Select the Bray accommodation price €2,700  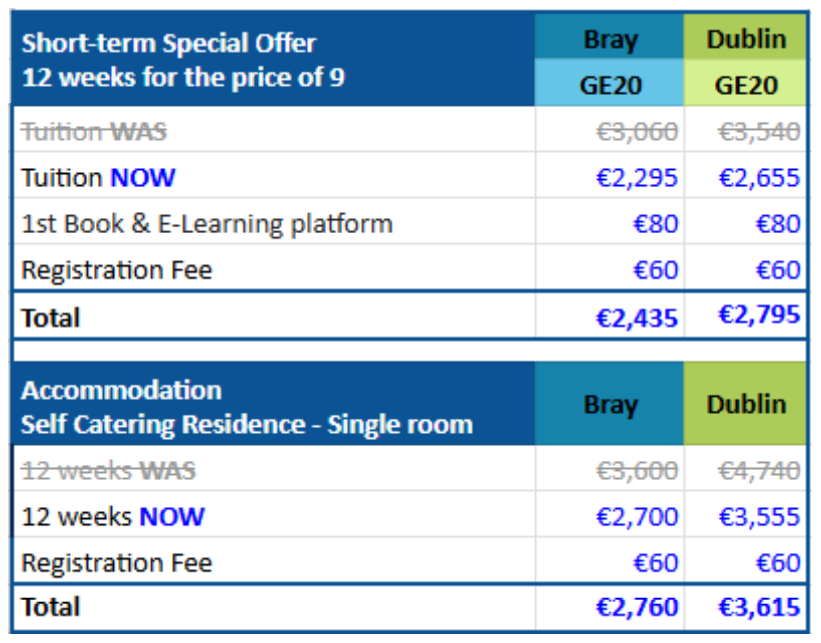636,517
